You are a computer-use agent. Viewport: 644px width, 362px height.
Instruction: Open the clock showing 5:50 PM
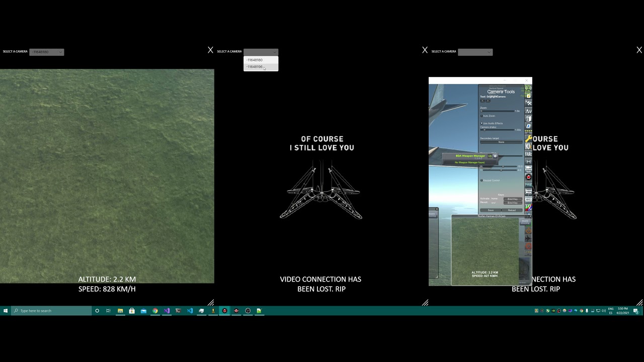[x=623, y=311]
